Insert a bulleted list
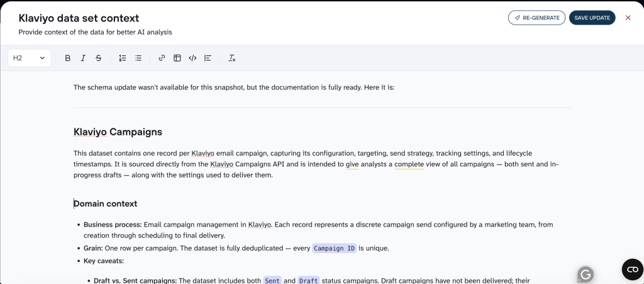Viewport: 644px width, 284px height. 138,58
